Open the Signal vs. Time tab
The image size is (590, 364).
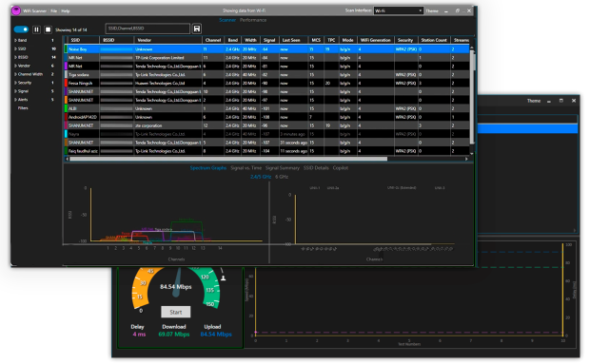click(246, 168)
